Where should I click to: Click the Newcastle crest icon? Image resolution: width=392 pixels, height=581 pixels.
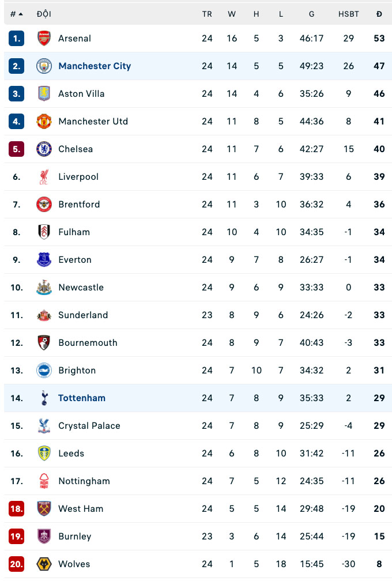[44, 288]
